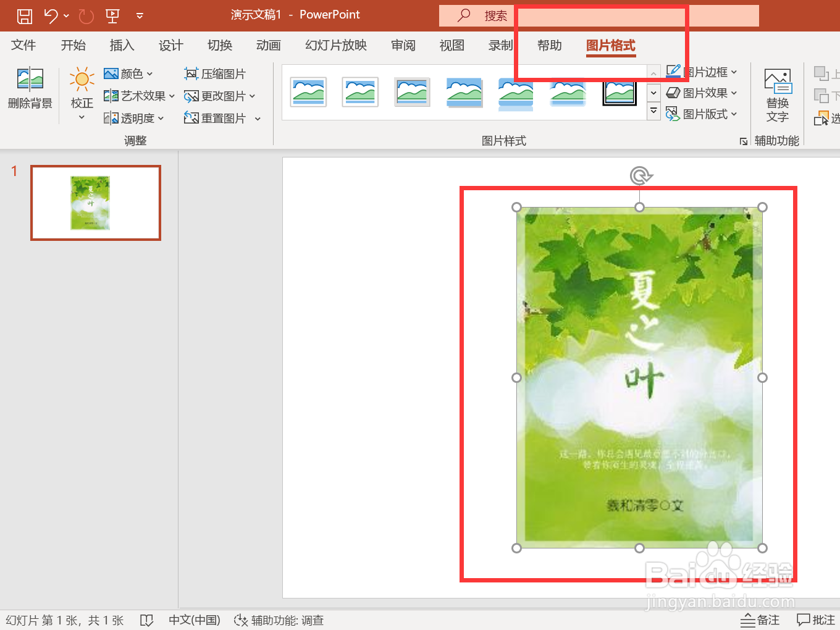Open Customize Quick Access Toolbar dropdown
The height and width of the screenshot is (630, 840).
(x=140, y=16)
